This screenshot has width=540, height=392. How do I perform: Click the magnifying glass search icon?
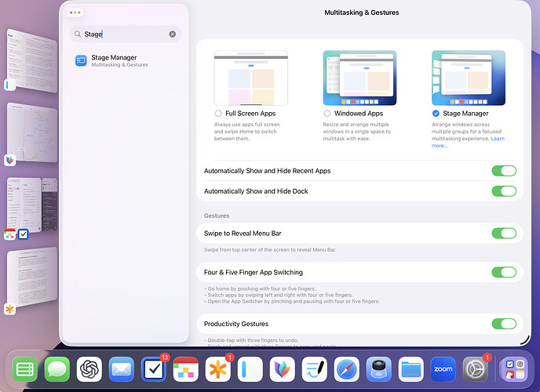[x=78, y=34]
